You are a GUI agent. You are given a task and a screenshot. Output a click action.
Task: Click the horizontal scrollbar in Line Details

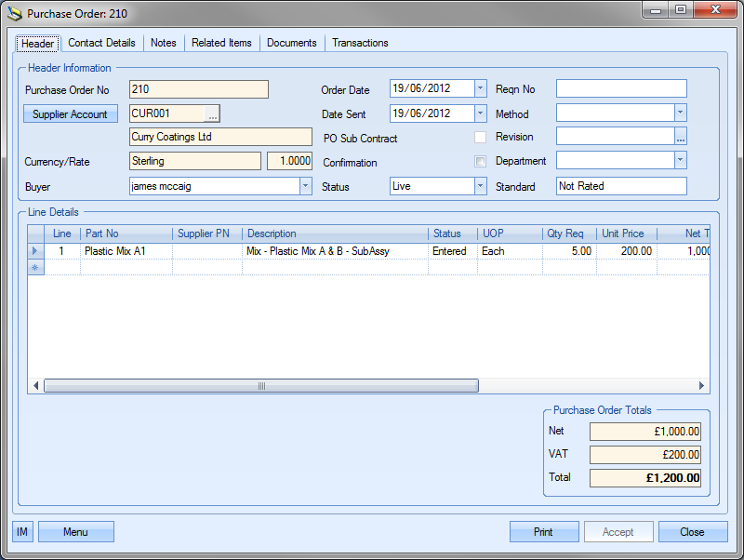[260, 386]
